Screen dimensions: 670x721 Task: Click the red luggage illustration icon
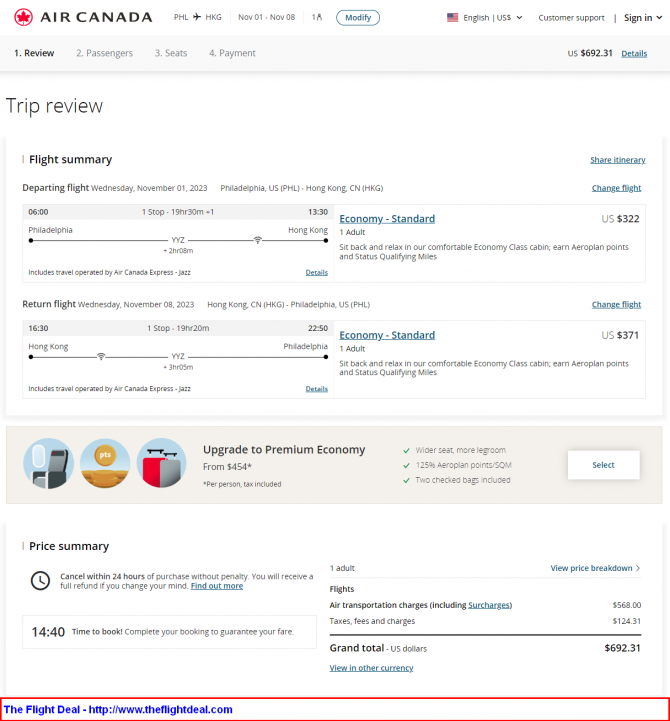[x=161, y=463]
